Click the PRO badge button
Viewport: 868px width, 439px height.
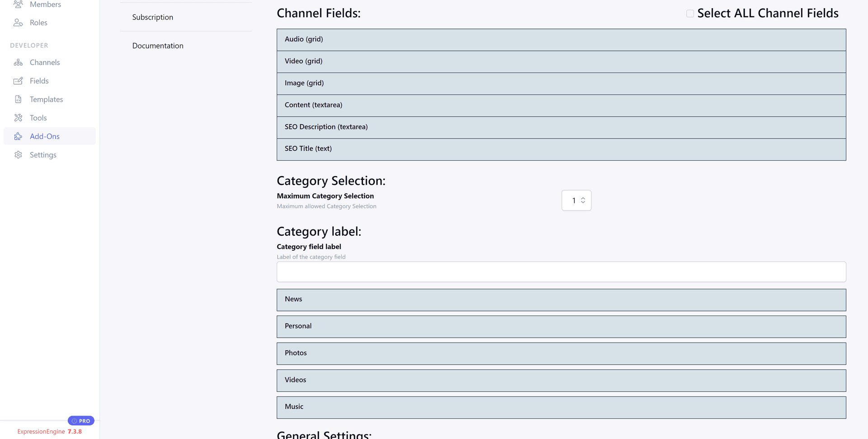81,421
